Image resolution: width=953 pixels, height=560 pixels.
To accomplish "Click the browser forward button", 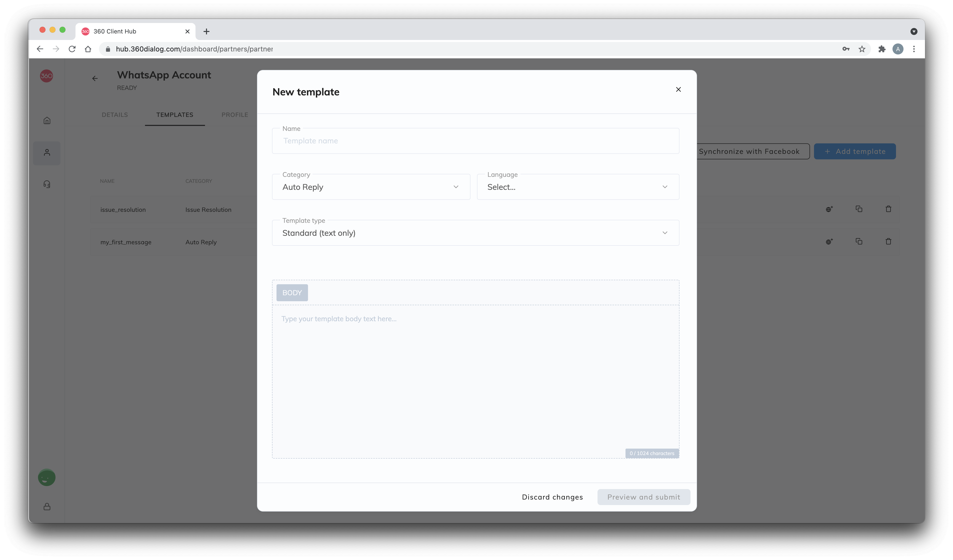I will coord(56,49).
